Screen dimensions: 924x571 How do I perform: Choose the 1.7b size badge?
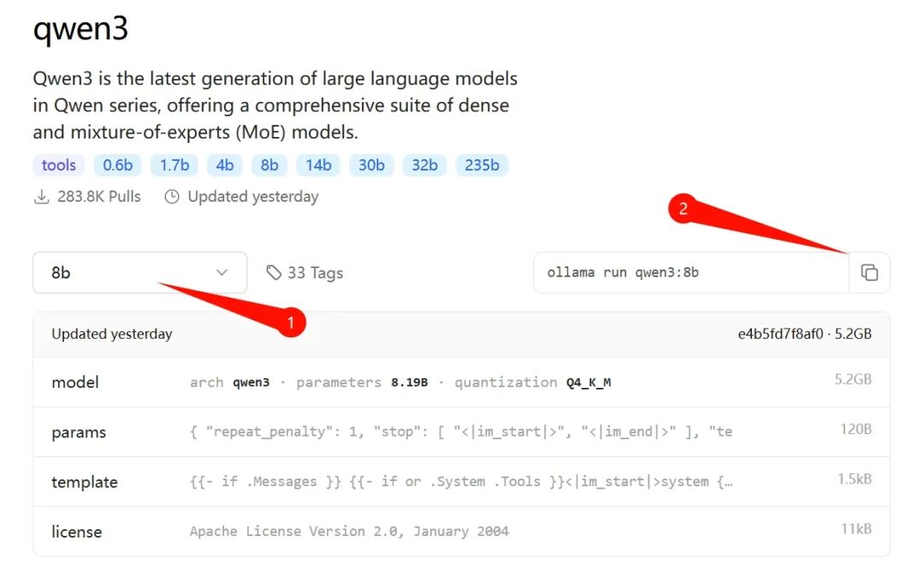pos(175,165)
